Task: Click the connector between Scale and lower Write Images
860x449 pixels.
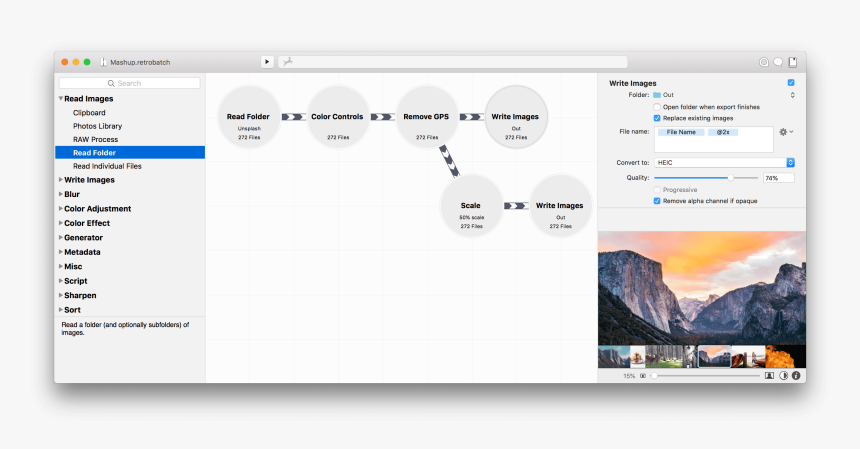Action: tap(516, 206)
